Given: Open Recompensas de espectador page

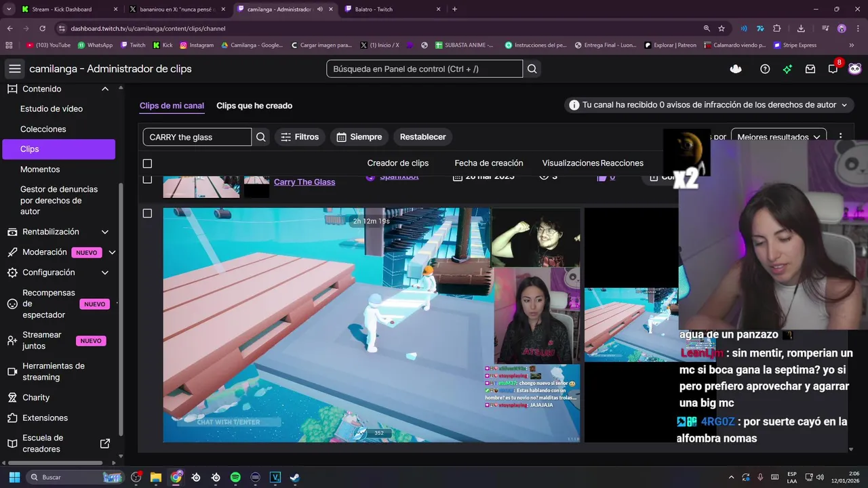Looking at the screenshot, I should tap(49, 304).
